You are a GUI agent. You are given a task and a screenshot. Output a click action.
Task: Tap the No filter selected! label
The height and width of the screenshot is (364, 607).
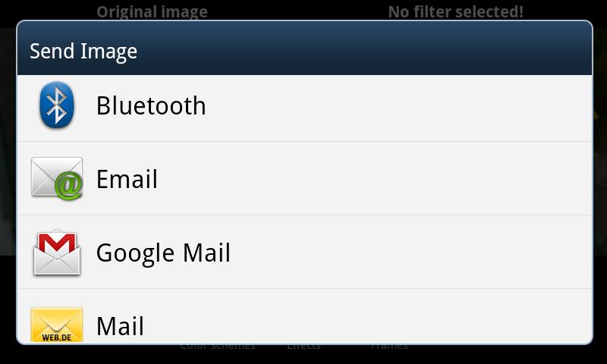(x=456, y=12)
